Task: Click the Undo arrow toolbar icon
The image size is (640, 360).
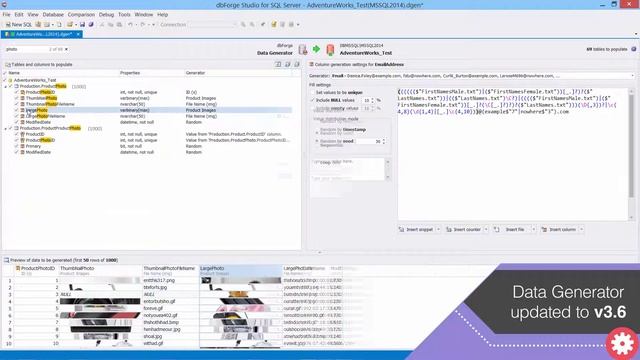Action: (x=130, y=24)
